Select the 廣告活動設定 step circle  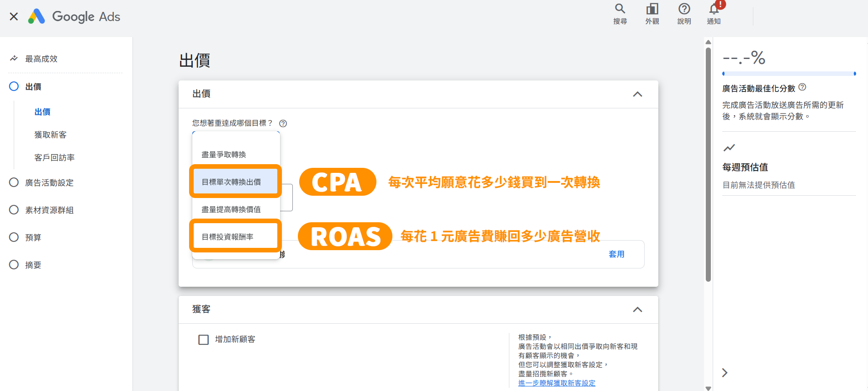[14, 182]
